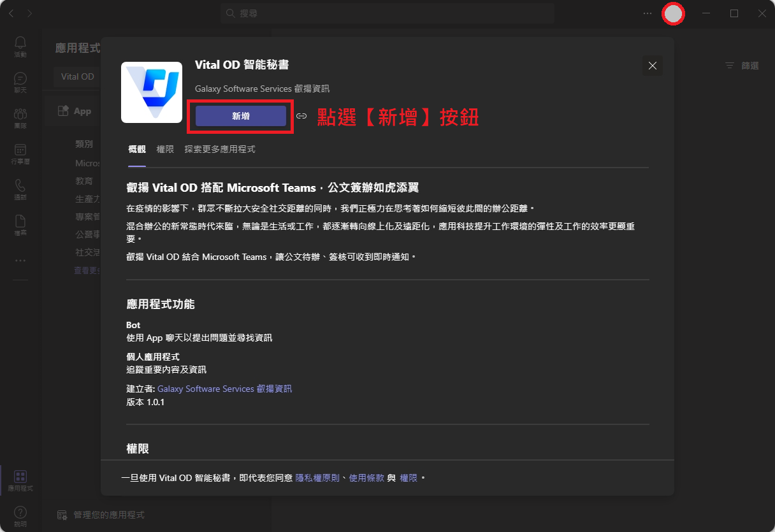
Task: Open the Help icon in sidebar
Action: [20, 515]
